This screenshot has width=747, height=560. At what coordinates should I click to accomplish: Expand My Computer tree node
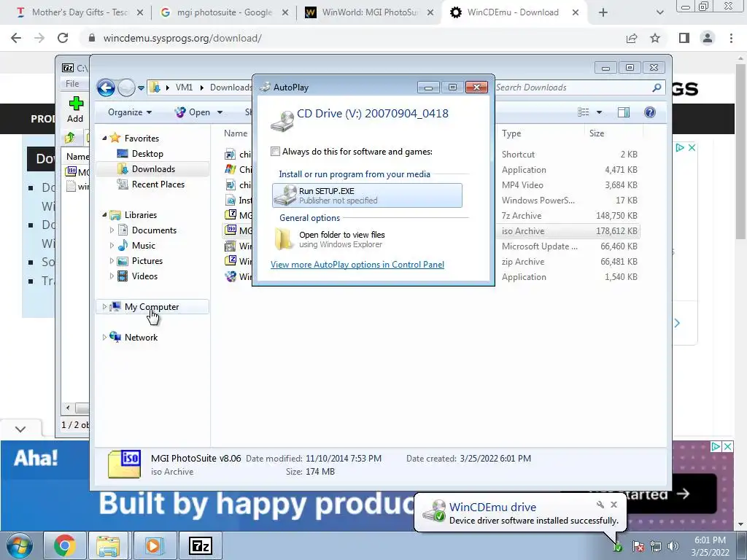coord(104,307)
